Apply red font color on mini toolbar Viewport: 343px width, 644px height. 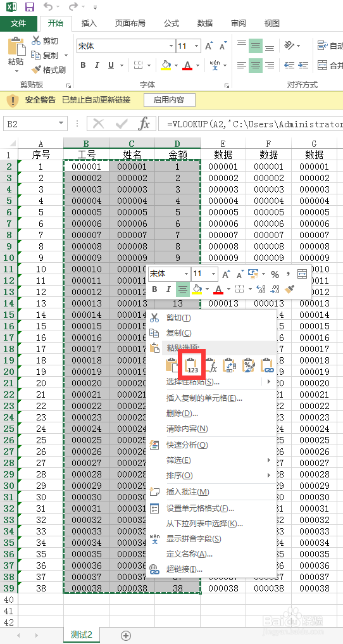[218, 289]
